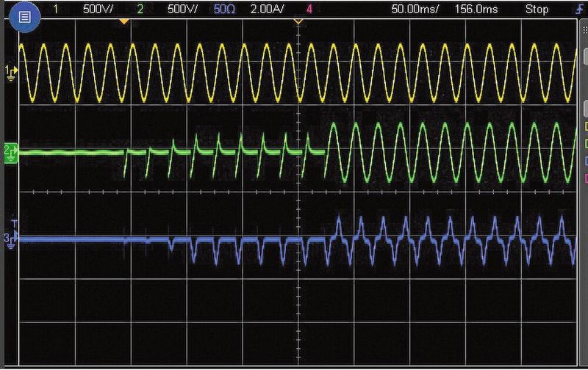This screenshot has width=588, height=370.
Task: Select the 156.0ms delay value
Action: pyautogui.click(x=476, y=10)
